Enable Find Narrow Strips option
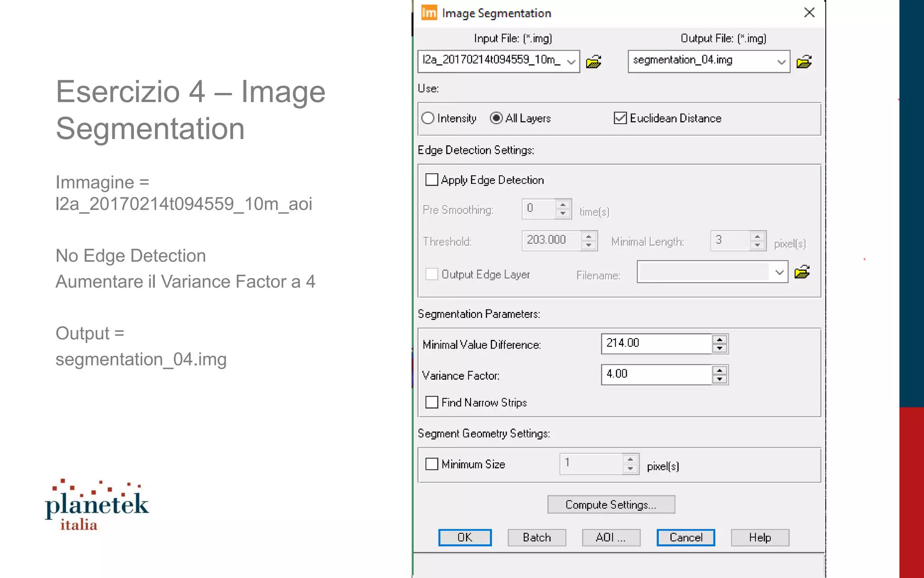 coord(432,402)
